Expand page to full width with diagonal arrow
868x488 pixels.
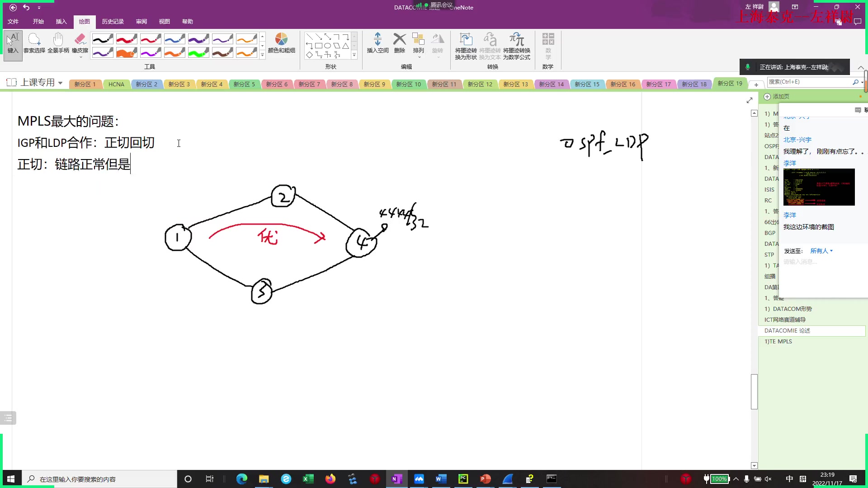click(x=750, y=100)
